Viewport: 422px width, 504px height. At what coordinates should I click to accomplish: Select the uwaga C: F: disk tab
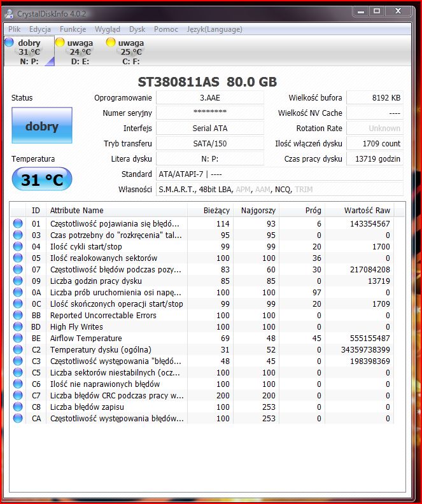click(x=130, y=52)
